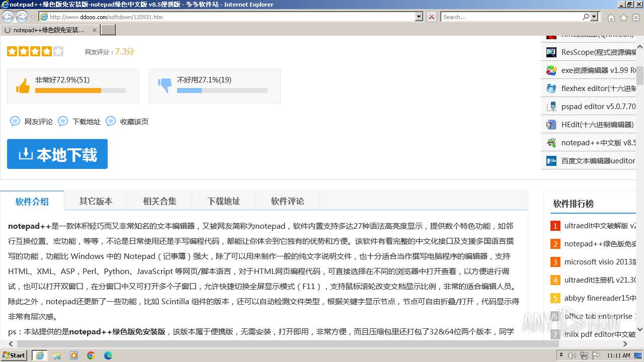Viewport: 644px width, 362px height.
Task: Click the flexhex editor software icon
Action: 551,88
